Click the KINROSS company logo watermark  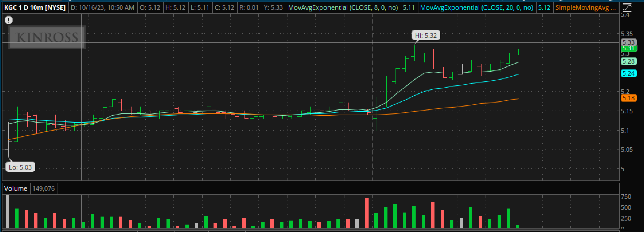pyautogui.click(x=47, y=37)
